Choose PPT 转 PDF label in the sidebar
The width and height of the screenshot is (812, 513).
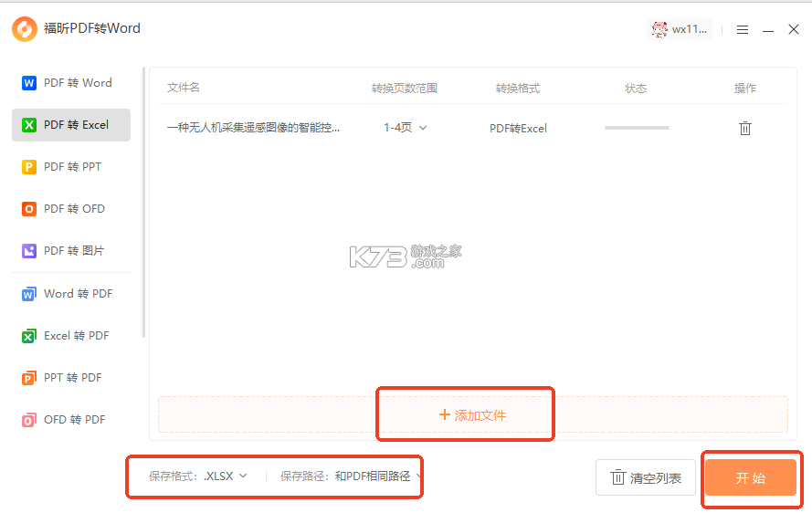[x=72, y=378]
